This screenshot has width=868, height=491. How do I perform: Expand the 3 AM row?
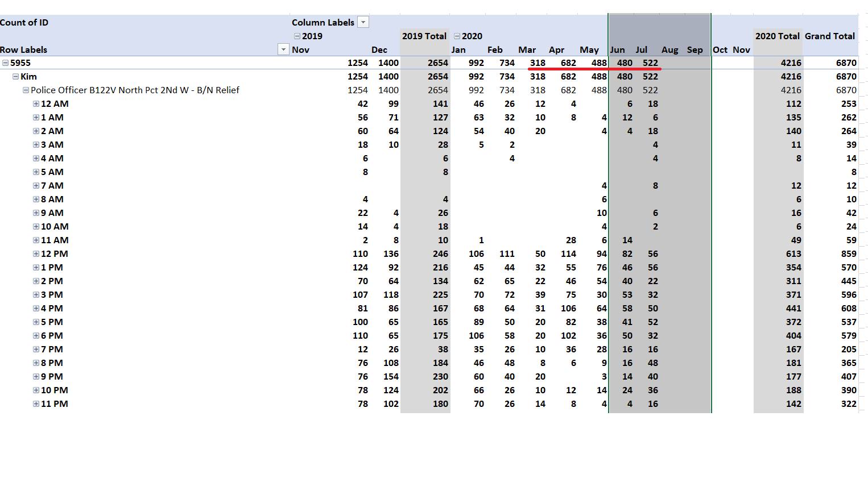[36, 145]
